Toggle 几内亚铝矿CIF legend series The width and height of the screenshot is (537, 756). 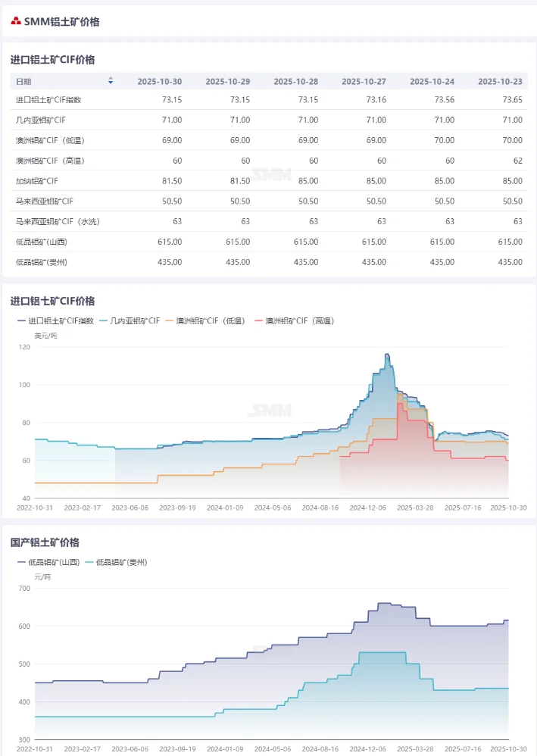pos(130,321)
